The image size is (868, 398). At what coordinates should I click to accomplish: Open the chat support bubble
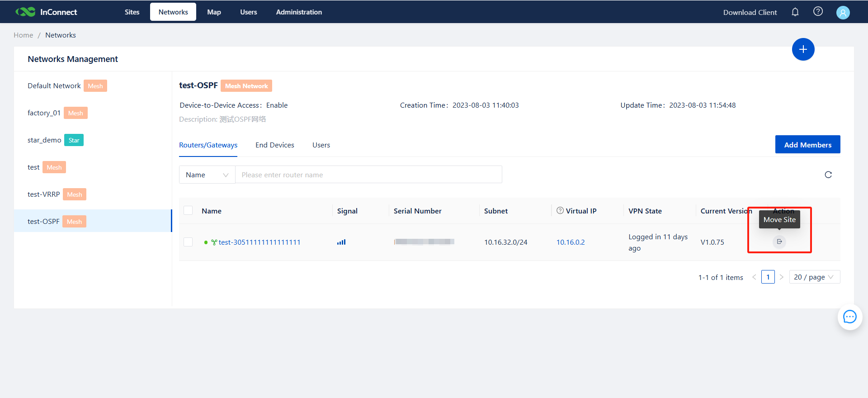click(849, 317)
